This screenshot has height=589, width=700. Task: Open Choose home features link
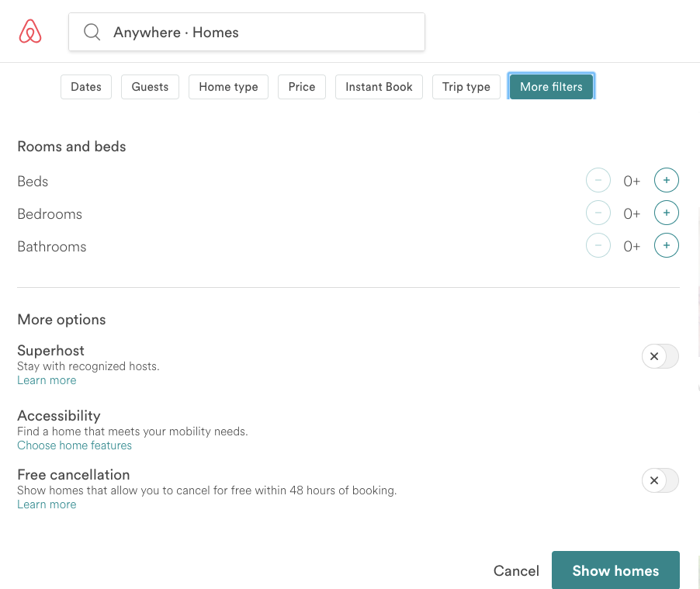click(x=74, y=445)
